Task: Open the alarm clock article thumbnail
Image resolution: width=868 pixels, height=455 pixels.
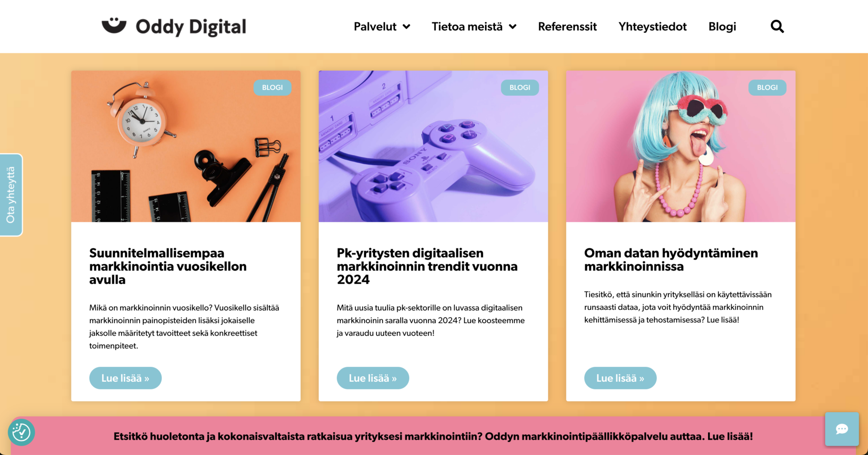Action: tap(186, 146)
